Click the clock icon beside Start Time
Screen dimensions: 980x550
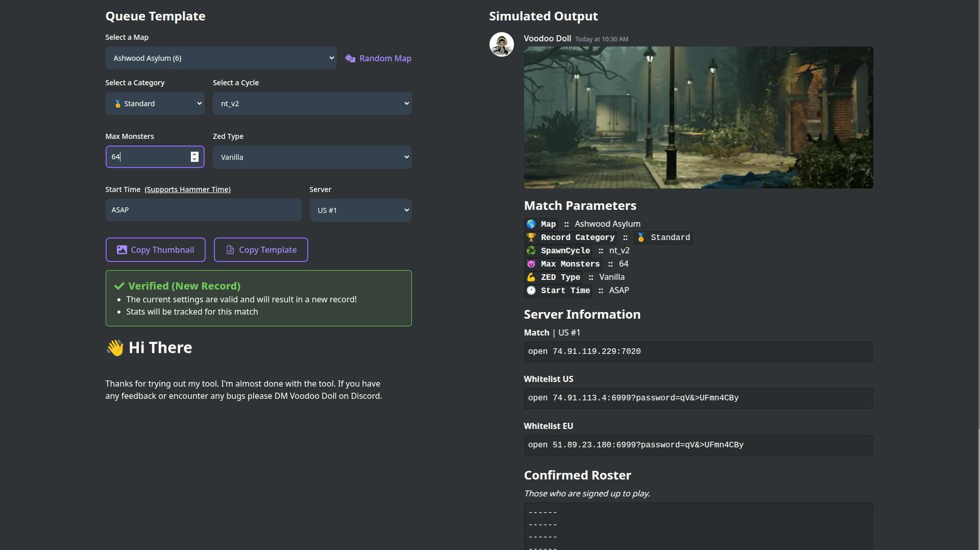pos(531,290)
